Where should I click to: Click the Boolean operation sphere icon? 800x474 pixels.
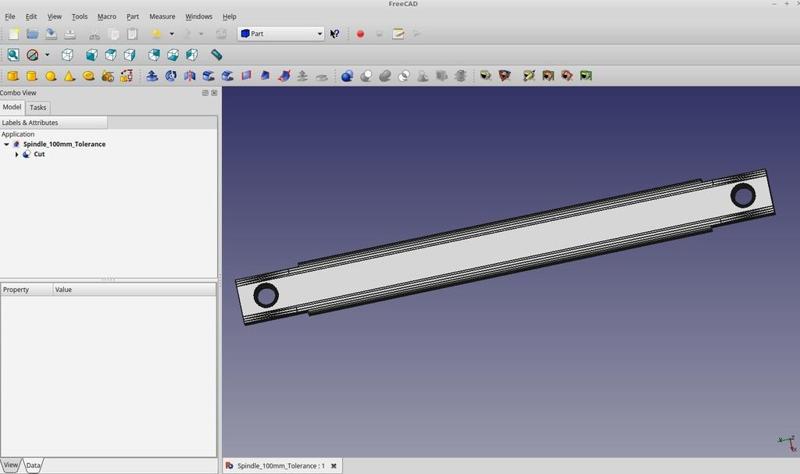point(347,76)
